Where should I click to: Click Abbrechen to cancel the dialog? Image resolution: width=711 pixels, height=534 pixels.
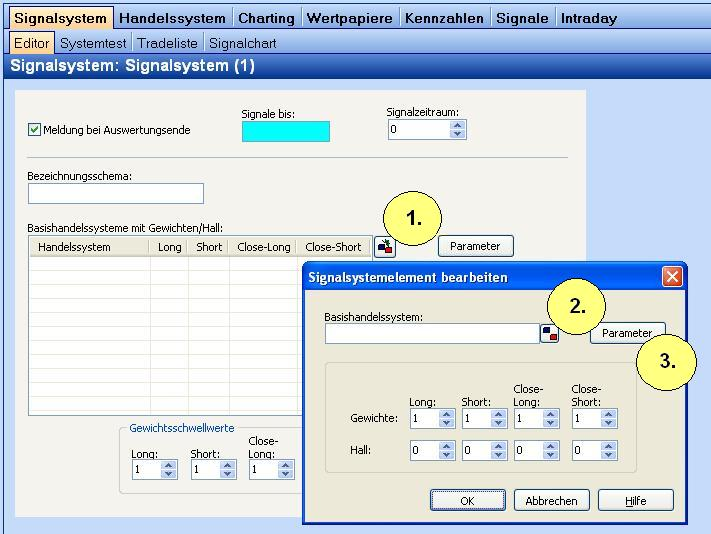pyautogui.click(x=551, y=500)
